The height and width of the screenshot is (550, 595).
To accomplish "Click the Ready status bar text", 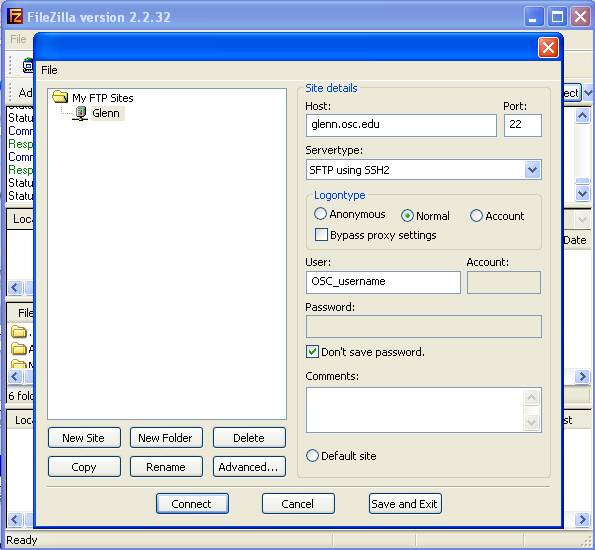I will (x=22, y=540).
